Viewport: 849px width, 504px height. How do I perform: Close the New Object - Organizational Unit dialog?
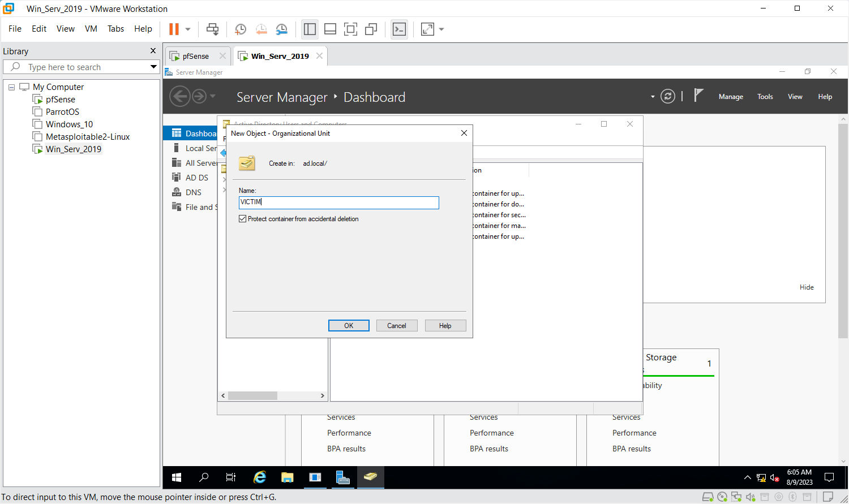click(x=464, y=133)
